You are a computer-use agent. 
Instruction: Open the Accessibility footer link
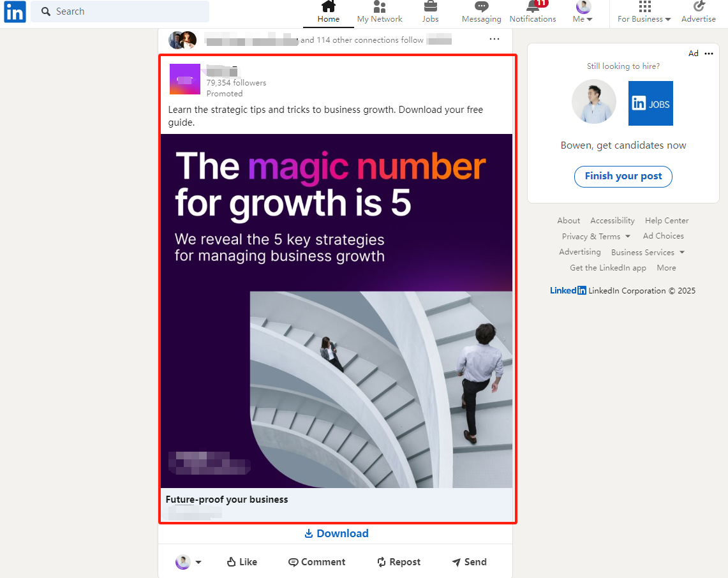coord(613,221)
